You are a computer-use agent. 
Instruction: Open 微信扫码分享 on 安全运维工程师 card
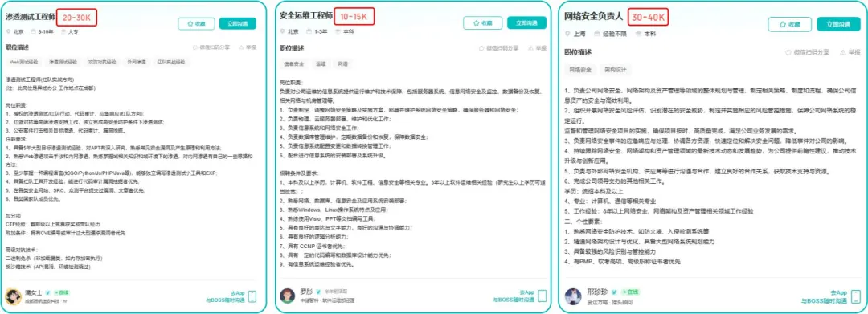(498, 48)
